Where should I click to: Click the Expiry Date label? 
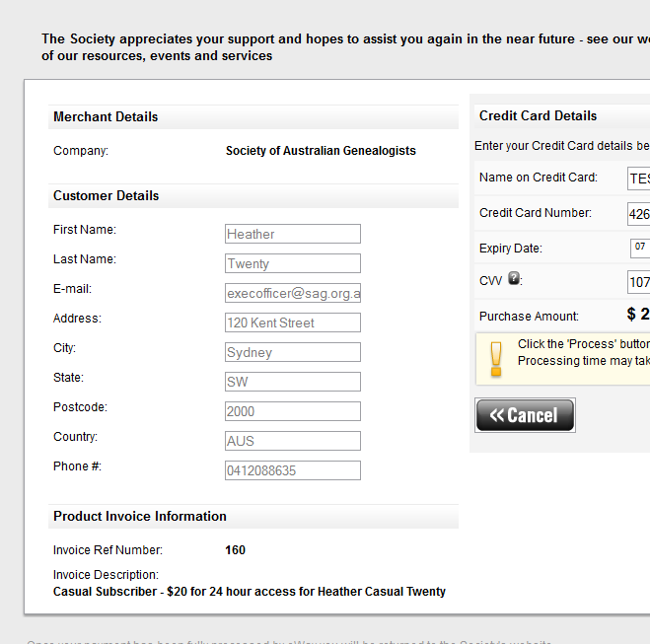pos(511,249)
